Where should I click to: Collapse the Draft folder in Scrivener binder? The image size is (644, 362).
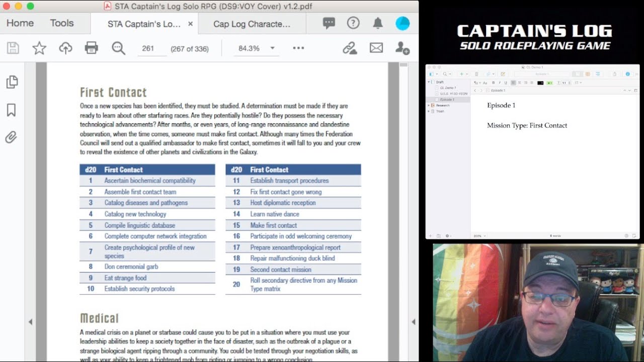coord(429,82)
